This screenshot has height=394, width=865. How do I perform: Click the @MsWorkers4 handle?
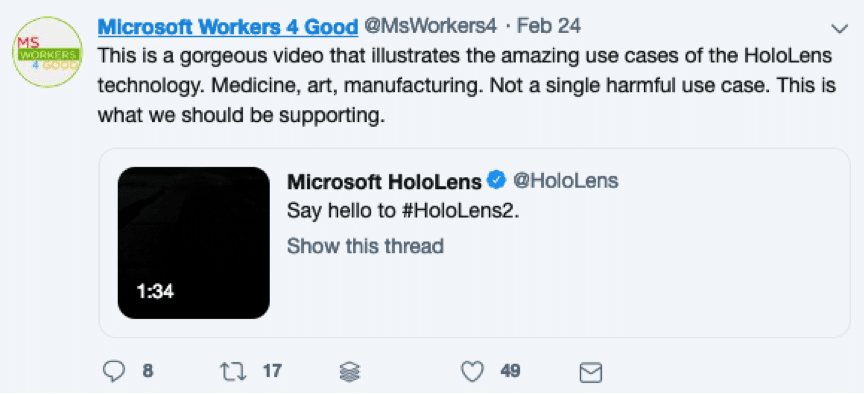(431, 26)
